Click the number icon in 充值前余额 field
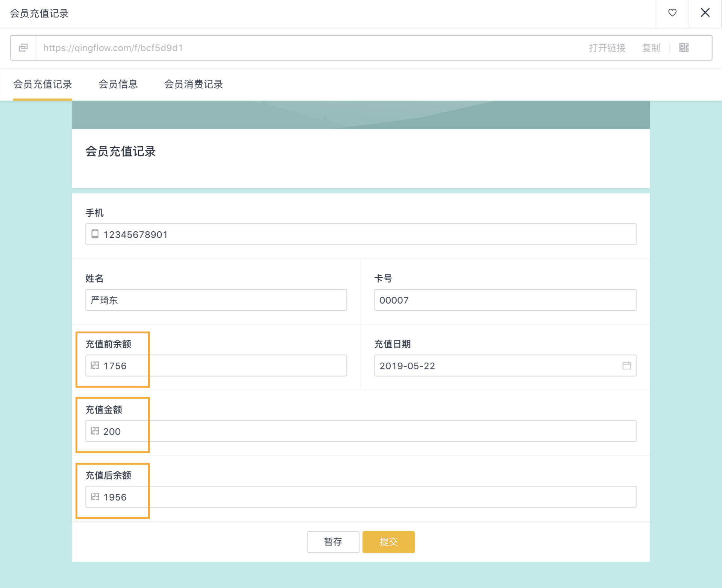 pos(95,365)
